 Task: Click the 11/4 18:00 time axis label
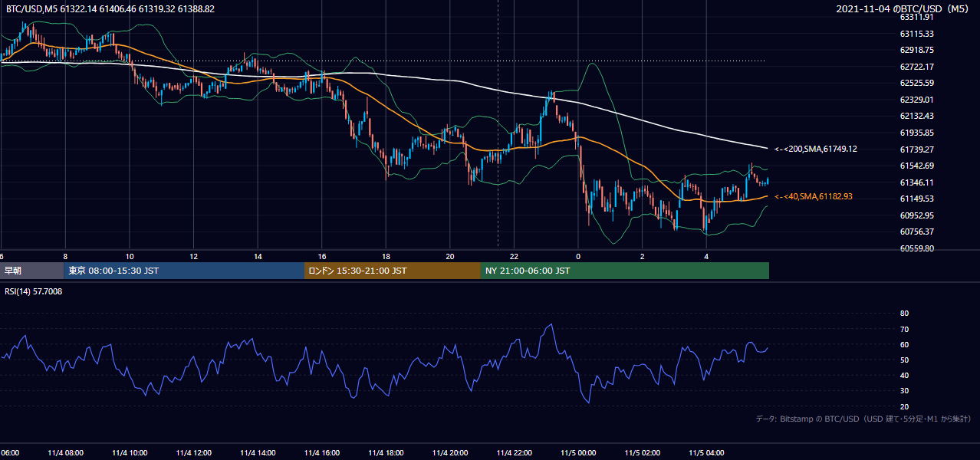click(x=386, y=452)
